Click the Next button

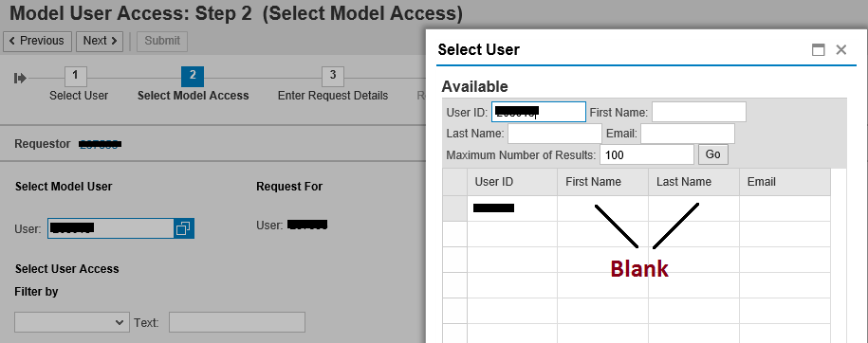pyautogui.click(x=100, y=41)
